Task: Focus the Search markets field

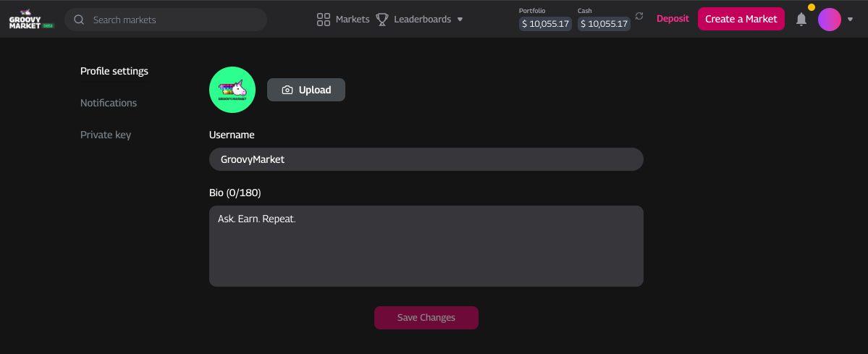Action: 174,20
